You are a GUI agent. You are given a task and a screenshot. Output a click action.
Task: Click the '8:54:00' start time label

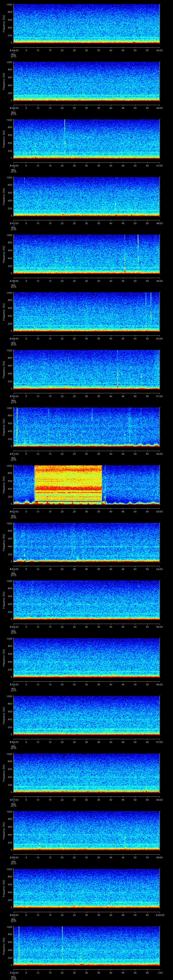coord(14,627)
